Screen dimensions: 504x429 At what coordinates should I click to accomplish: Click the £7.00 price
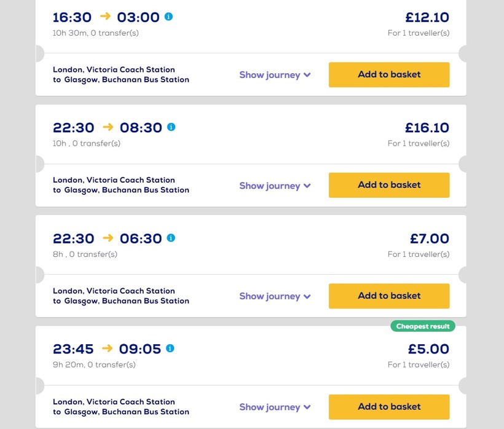coord(430,238)
